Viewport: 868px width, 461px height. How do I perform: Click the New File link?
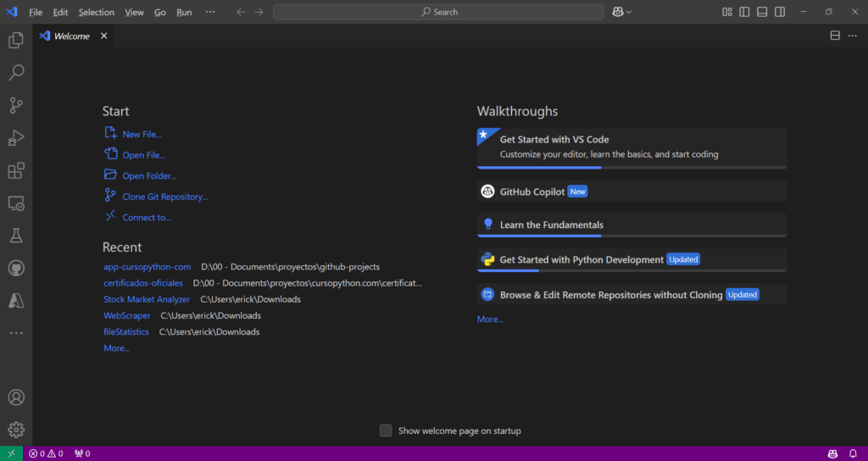(x=142, y=135)
